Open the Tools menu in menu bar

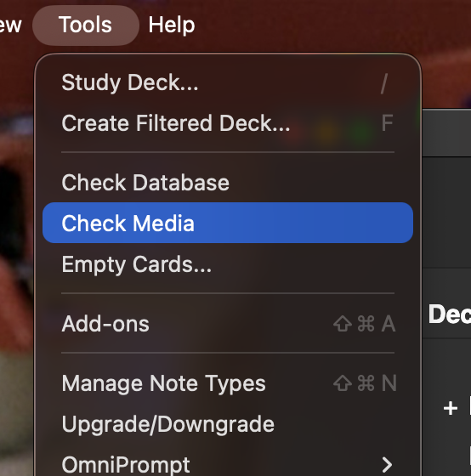pyautogui.click(x=86, y=25)
